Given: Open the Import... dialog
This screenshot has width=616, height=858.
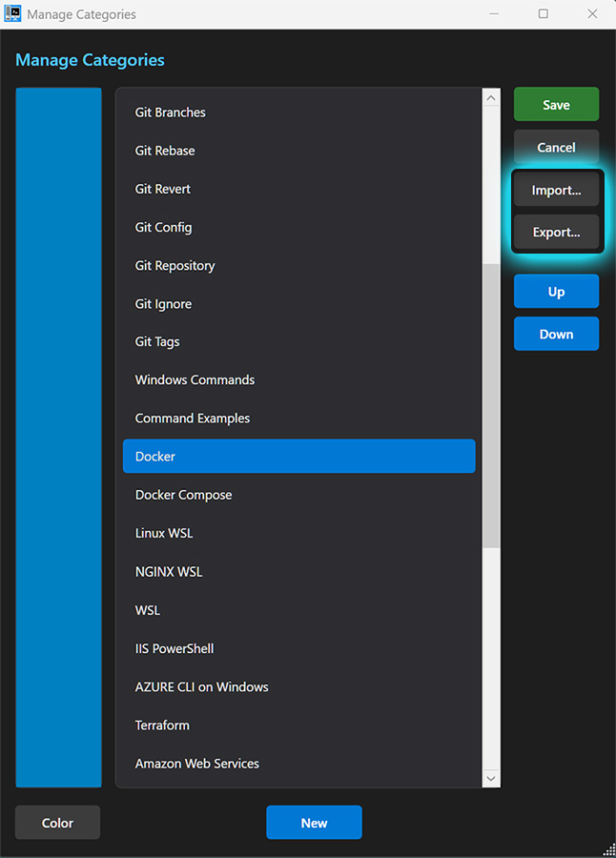Looking at the screenshot, I should pos(556,191).
